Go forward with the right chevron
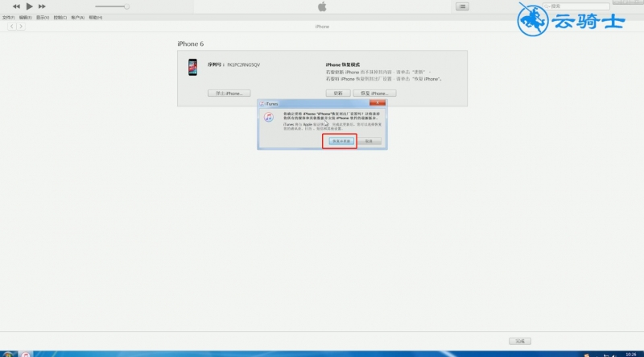Image resolution: width=644 pixels, height=357 pixels. [x=21, y=27]
